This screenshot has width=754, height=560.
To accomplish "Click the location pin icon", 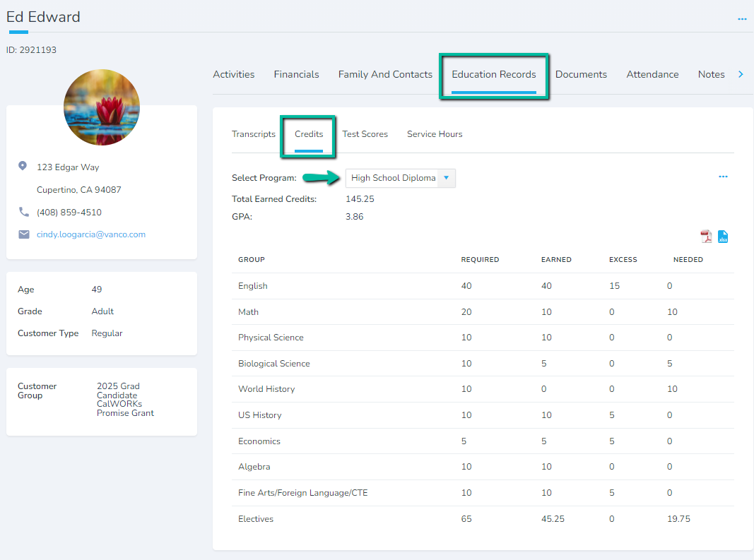I will coord(23,167).
